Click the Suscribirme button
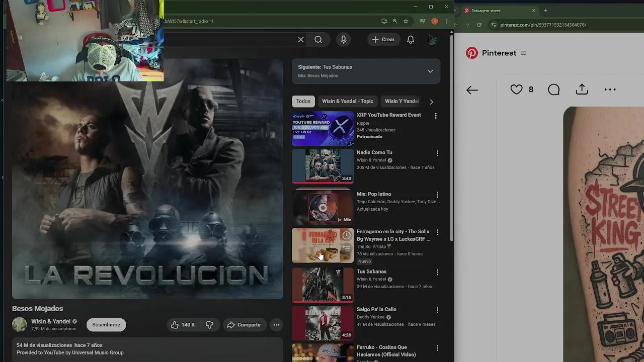Image resolution: width=644 pixels, height=362 pixels. [x=106, y=325]
